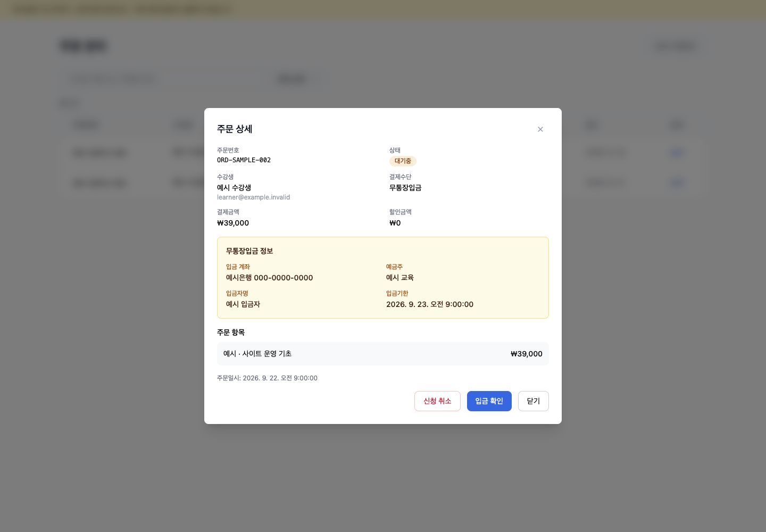Select the account number 예시은행 000-0000-0000
The width and height of the screenshot is (766, 532).
point(269,278)
